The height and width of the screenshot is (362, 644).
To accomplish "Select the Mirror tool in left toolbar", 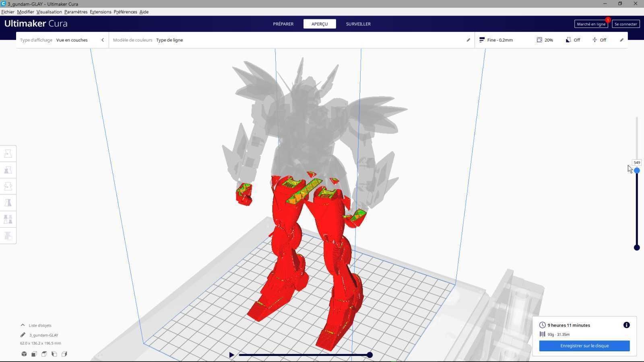I will point(8,203).
